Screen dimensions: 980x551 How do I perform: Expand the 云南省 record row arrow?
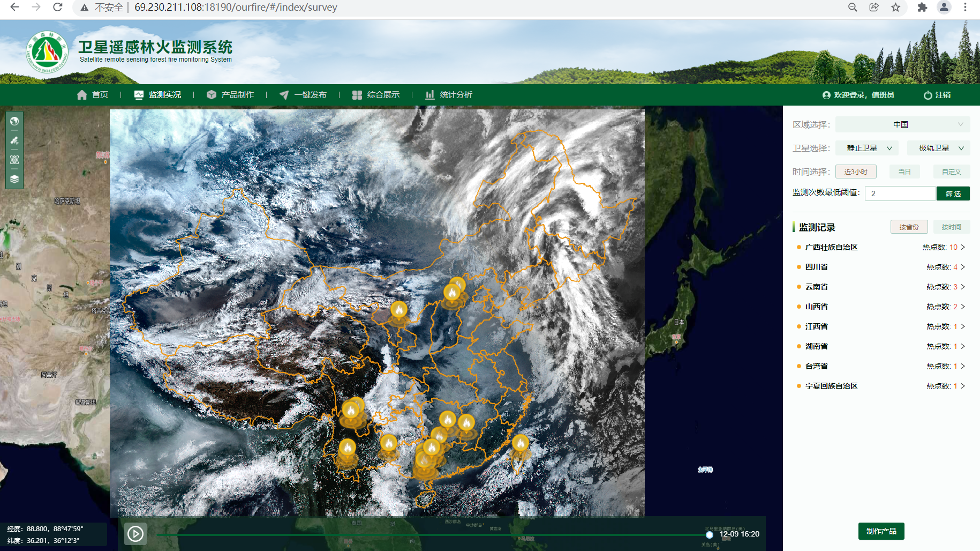click(x=963, y=287)
